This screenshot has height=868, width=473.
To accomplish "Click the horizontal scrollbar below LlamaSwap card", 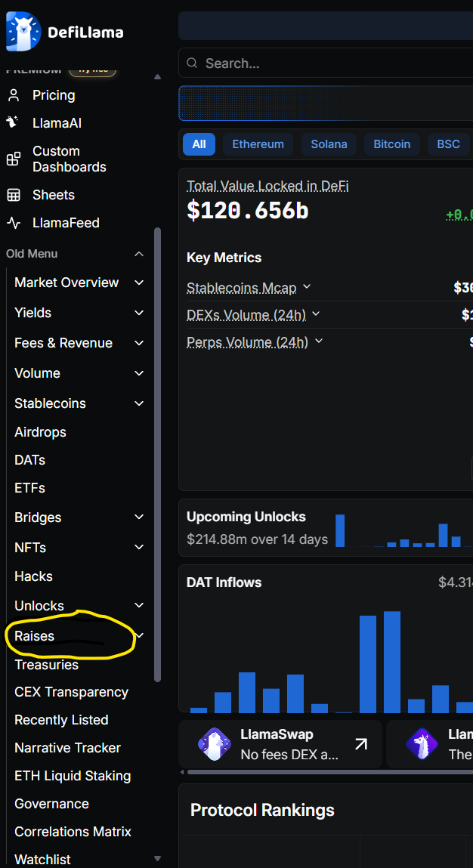I will click(x=330, y=771).
